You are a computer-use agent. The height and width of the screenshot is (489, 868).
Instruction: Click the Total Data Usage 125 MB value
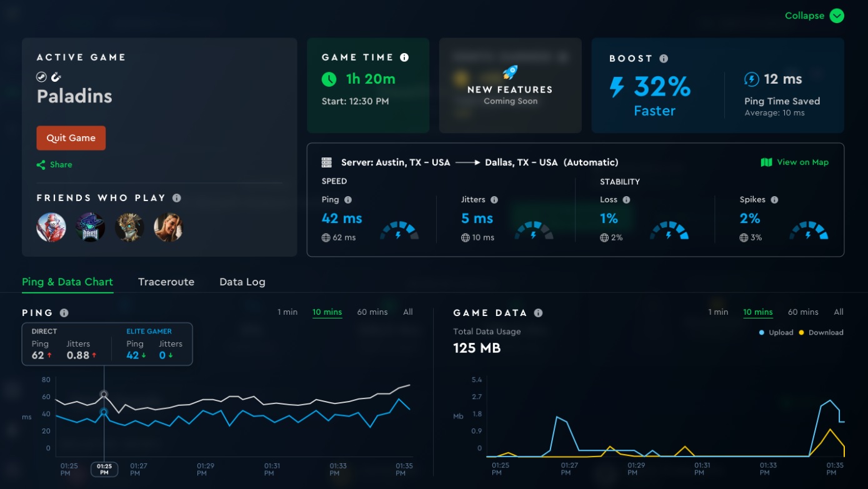[x=477, y=348]
